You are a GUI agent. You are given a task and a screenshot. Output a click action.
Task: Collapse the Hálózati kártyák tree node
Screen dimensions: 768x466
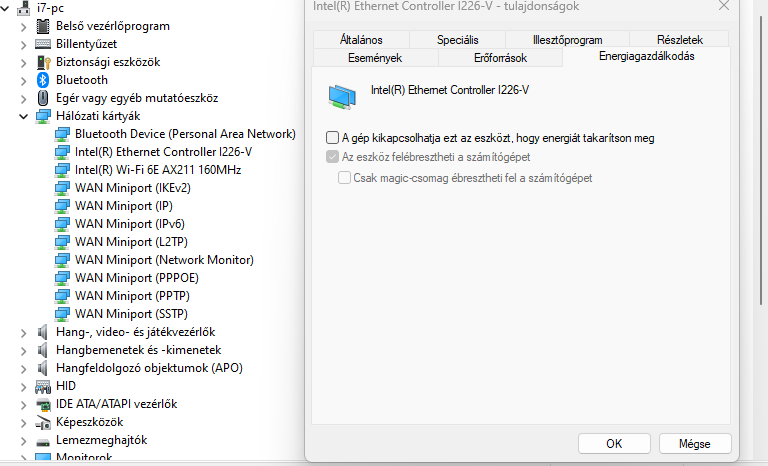23,117
